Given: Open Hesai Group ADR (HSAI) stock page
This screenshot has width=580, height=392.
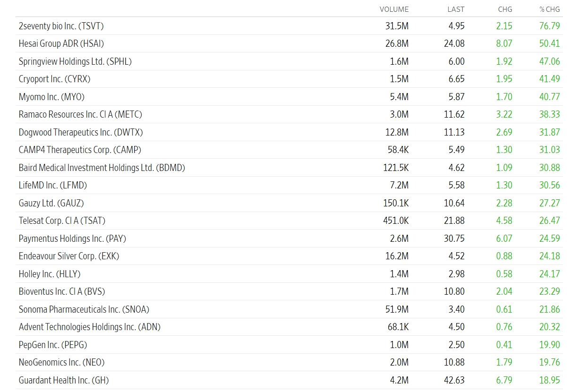Looking at the screenshot, I should click(x=61, y=43).
